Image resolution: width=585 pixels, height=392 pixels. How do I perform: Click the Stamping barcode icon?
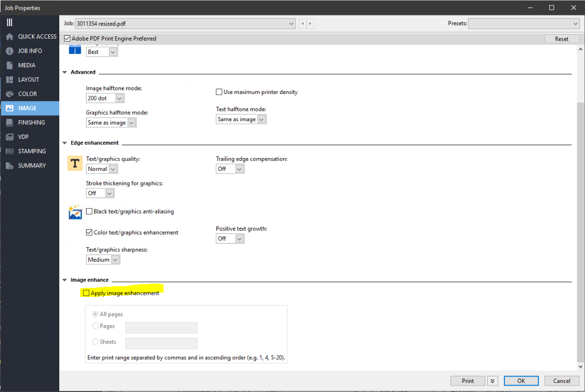click(x=10, y=151)
